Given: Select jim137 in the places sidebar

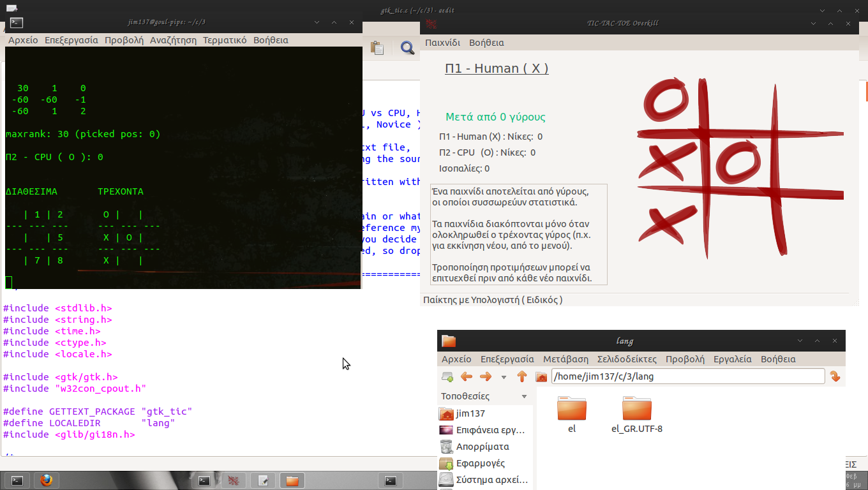Looking at the screenshot, I should point(470,413).
